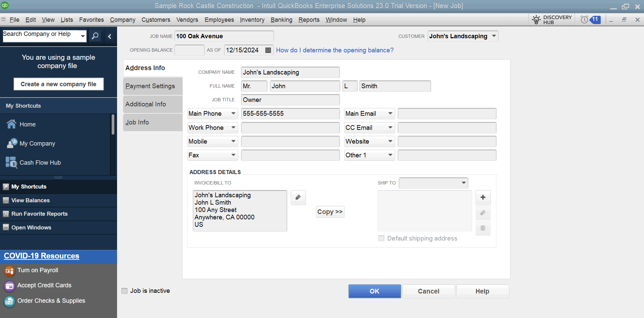Open the Customers menu
Viewport: 644px width, 318px height.
pos(156,20)
